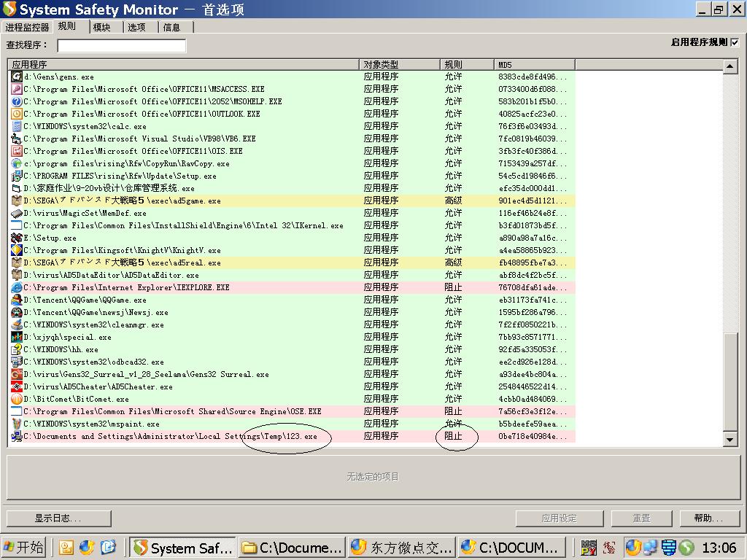Click the mspaint.exe row icon
The height and width of the screenshot is (560, 747).
click(x=17, y=424)
